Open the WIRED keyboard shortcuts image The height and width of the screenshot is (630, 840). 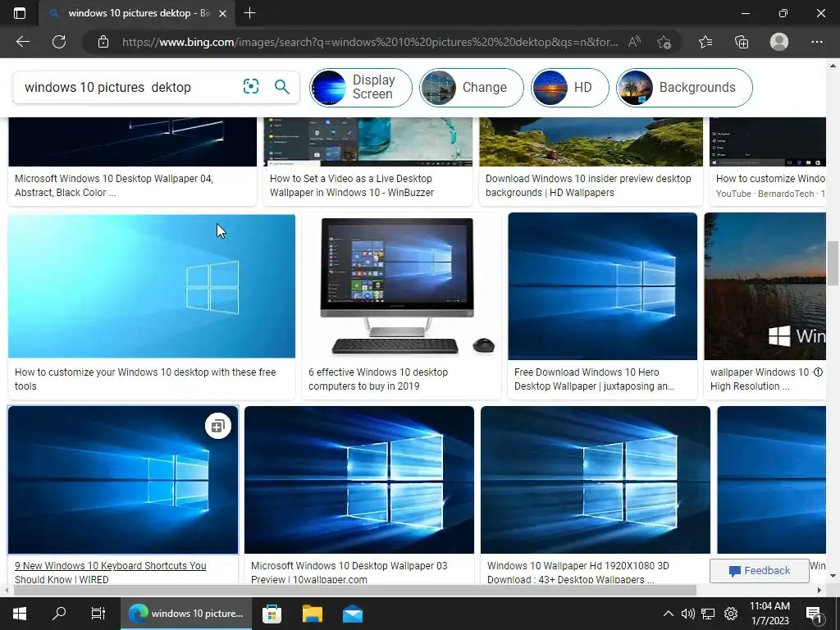tap(123, 479)
